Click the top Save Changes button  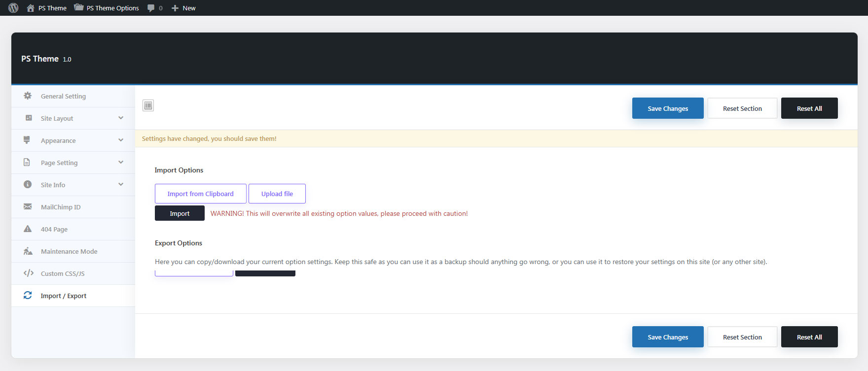(x=668, y=108)
